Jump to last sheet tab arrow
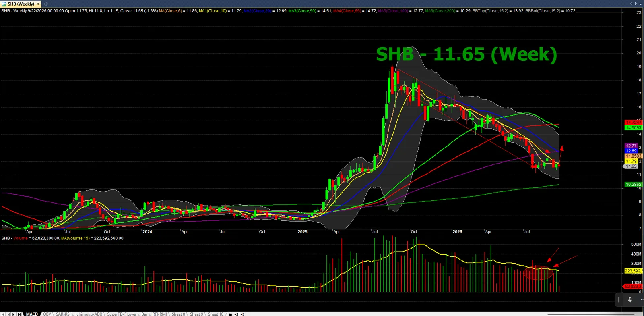 click(x=19, y=314)
